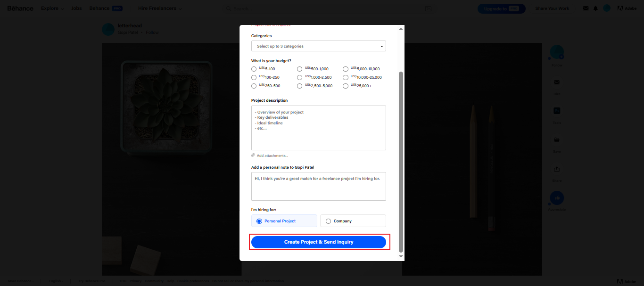Click Help footer link

click(x=170, y=281)
